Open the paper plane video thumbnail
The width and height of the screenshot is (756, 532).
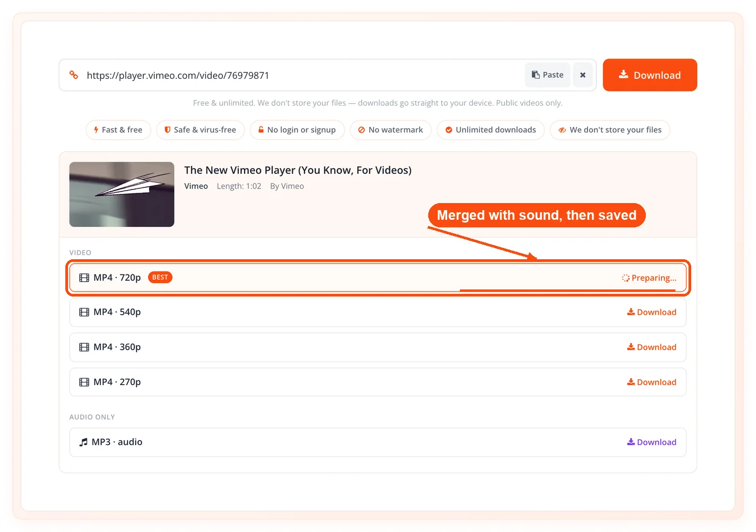[x=122, y=194]
